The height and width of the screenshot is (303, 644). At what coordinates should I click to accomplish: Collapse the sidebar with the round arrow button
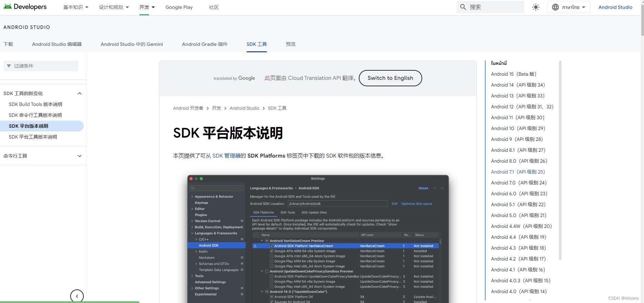77,296
